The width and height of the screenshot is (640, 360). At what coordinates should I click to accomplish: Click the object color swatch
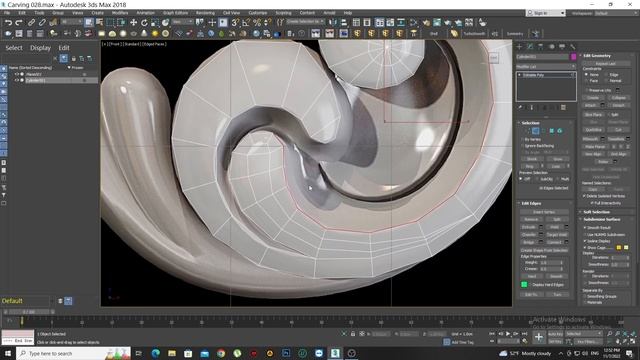point(573,57)
